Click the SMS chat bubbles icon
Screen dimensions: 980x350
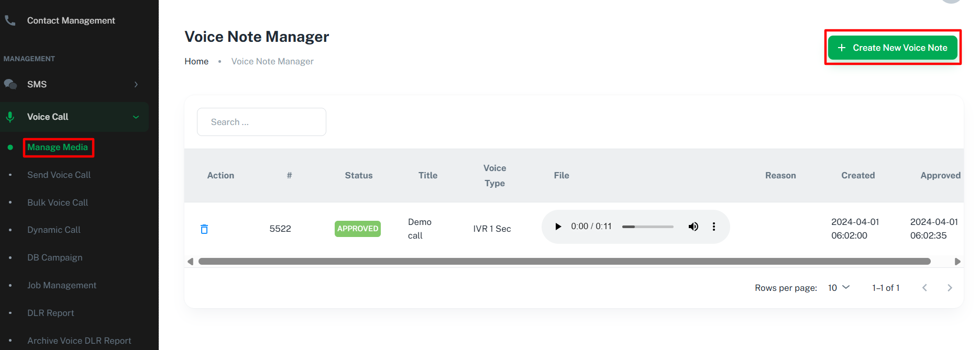coord(10,84)
